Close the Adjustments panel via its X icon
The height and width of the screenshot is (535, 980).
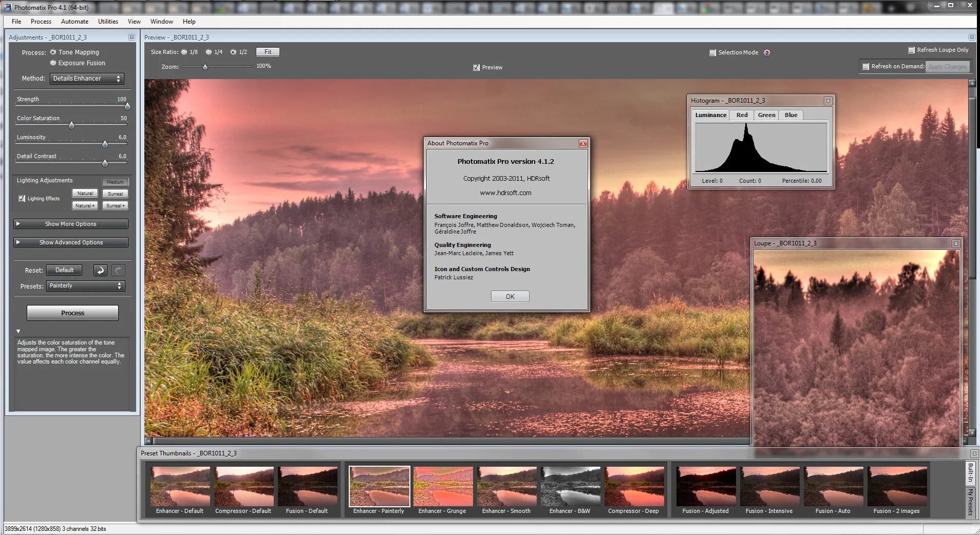[131, 37]
